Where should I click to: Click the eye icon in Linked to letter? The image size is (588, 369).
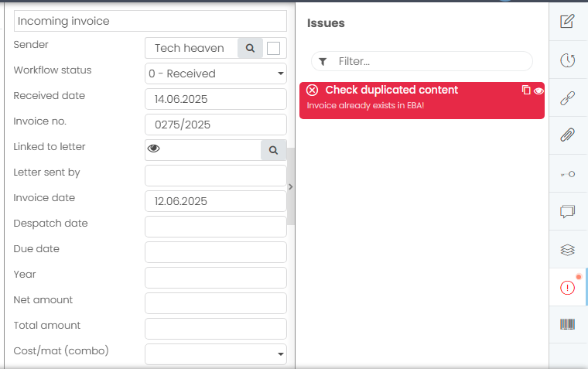154,149
